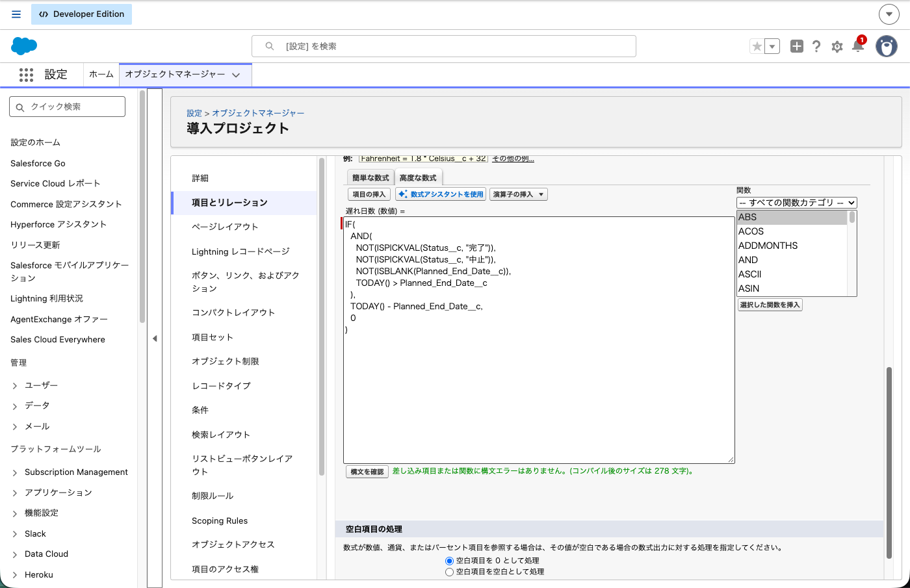
Task: Open the global actions plus icon
Action: click(797, 46)
